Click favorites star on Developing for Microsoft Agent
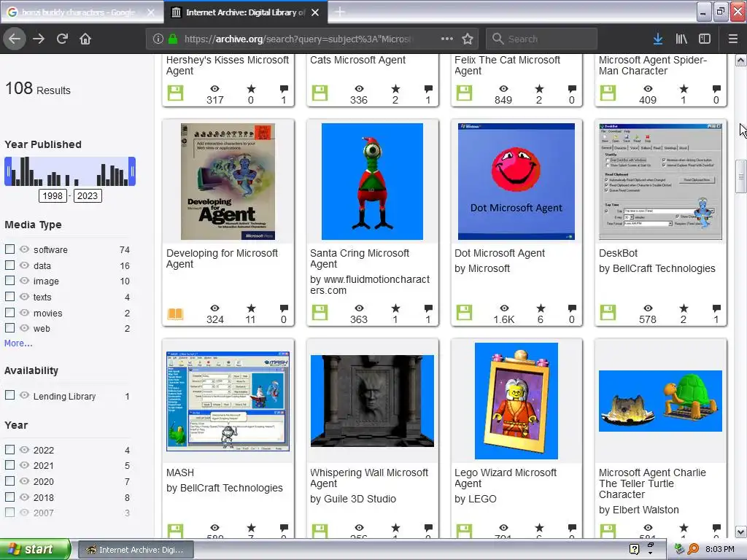 pyautogui.click(x=251, y=308)
